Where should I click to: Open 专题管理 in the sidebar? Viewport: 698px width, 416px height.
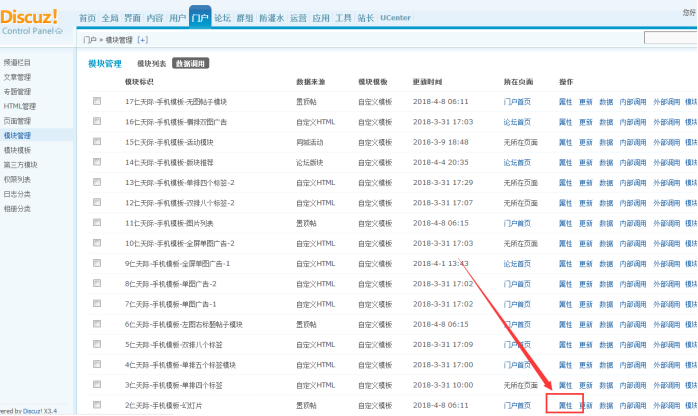coord(17,92)
